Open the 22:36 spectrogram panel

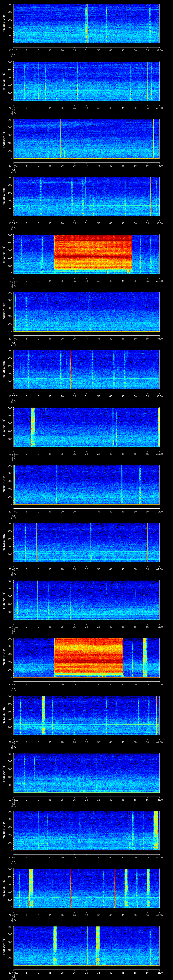pos(87,312)
